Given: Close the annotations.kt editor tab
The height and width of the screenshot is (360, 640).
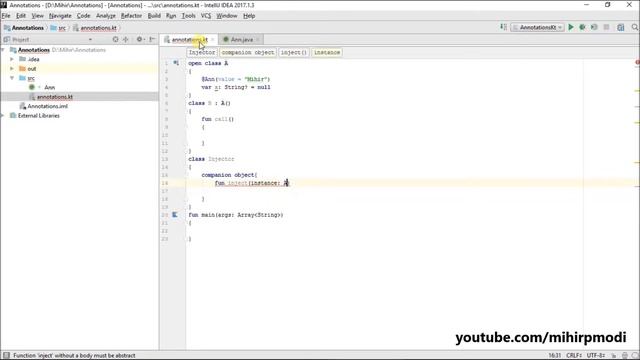Looking at the screenshot, I should pos(213,40).
